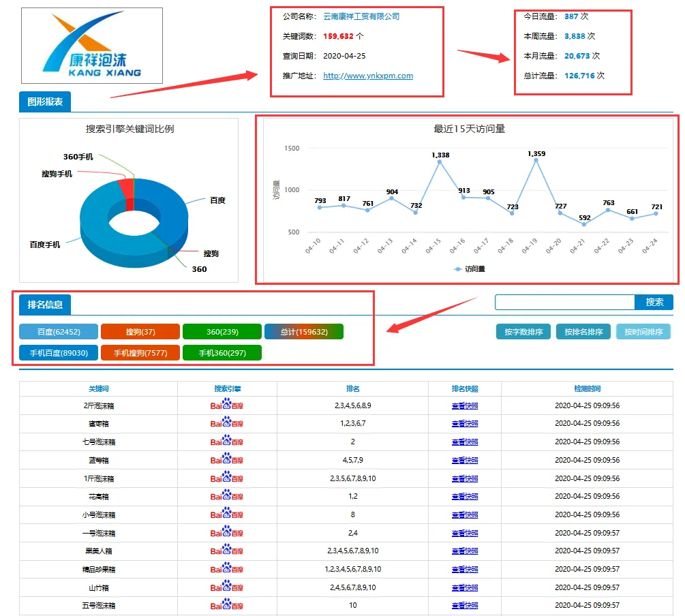Image resolution: width=685 pixels, height=616 pixels.
Task: View 查看快照 for 七号泡沫箱 row
Action: point(465,442)
